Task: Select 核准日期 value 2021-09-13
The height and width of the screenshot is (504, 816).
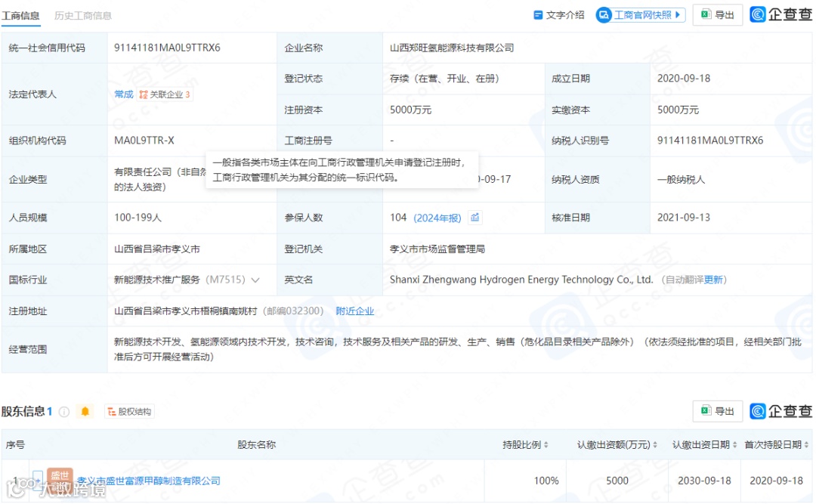Action: click(683, 218)
